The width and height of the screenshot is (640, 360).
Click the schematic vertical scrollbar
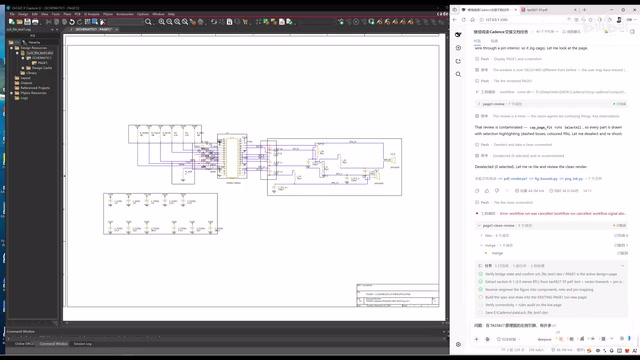click(447, 178)
